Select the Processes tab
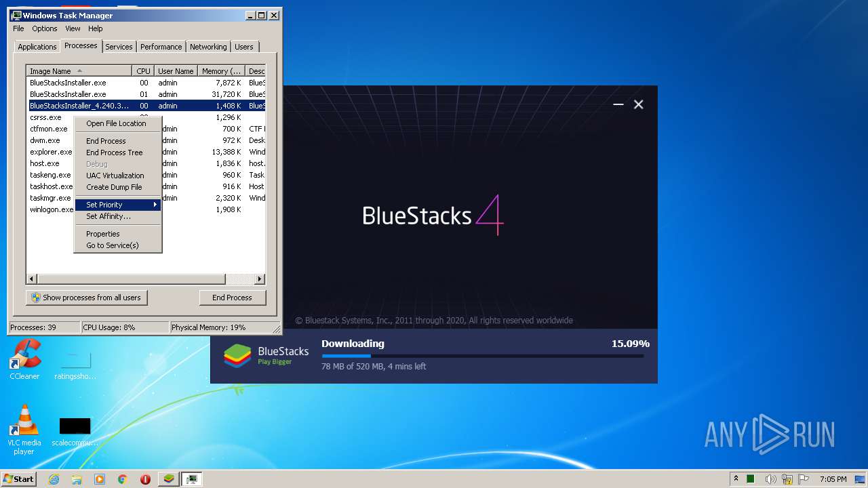Viewport: 868px width, 488px height. pos(81,45)
